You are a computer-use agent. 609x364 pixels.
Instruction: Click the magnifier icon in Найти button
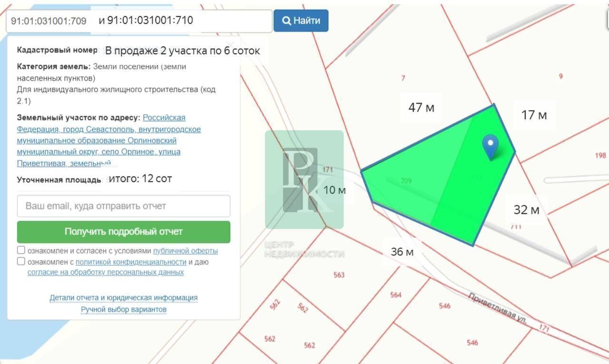click(286, 20)
